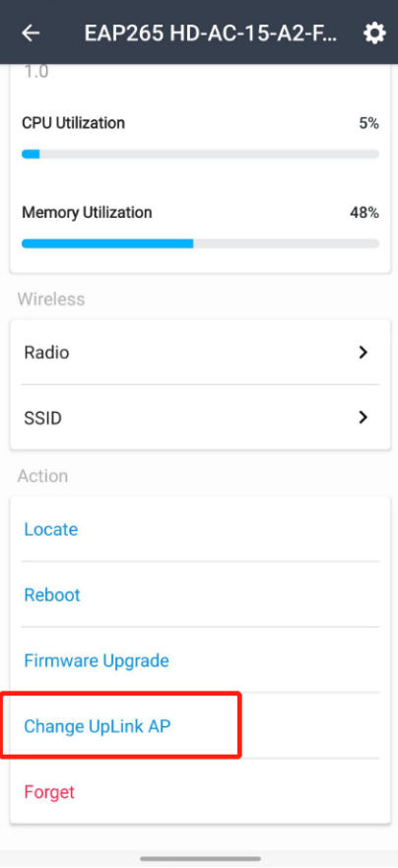Tap the EAP265 device title
This screenshot has width=398, height=868.
click(212, 33)
